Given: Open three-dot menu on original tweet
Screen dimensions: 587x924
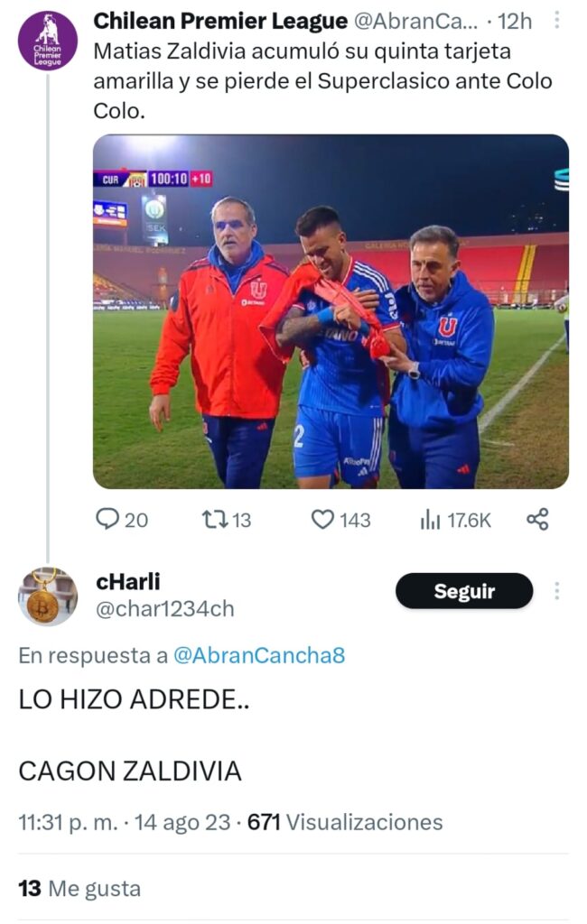Looking at the screenshot, I should 556,22.
